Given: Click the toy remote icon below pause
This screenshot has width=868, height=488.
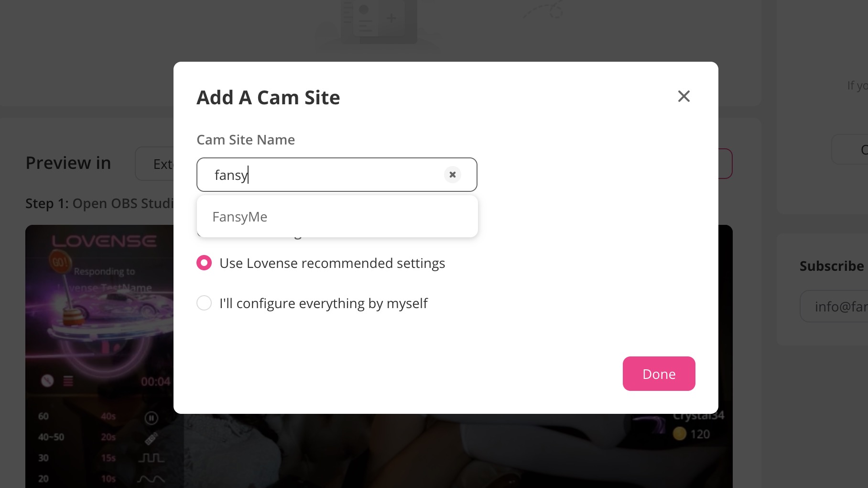Looking at the screenshot, I should pos(151,438).
